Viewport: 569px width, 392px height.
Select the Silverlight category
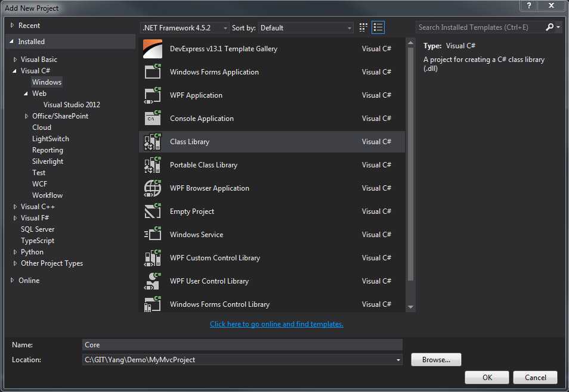tap(48, 161)
